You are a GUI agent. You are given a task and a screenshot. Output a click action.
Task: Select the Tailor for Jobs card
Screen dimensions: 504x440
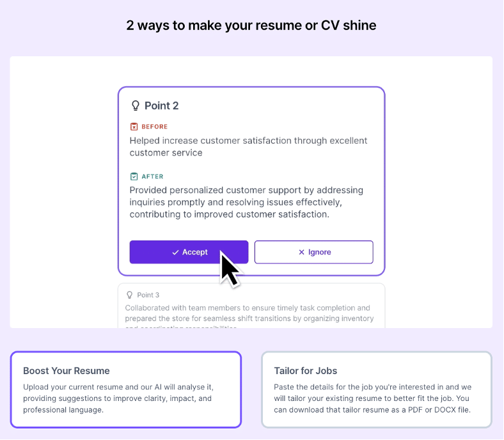[x=377, y=389]
